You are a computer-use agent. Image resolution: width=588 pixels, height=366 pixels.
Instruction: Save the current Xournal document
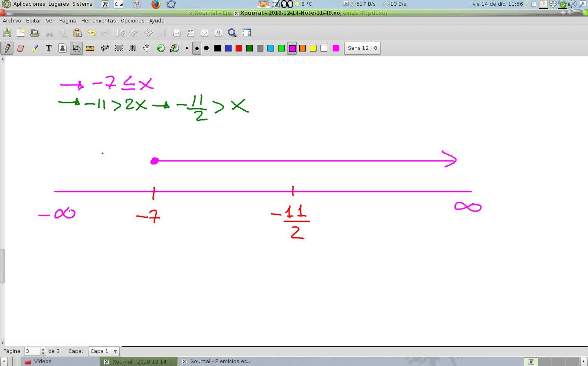coord(7,33)
